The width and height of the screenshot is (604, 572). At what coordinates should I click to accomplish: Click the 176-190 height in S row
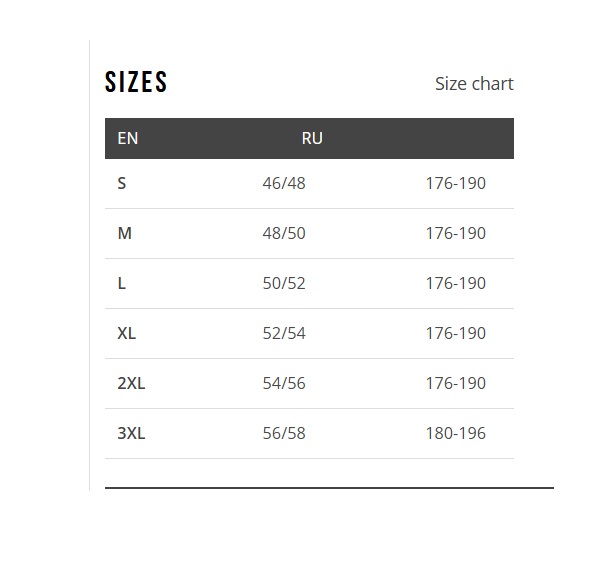coord(456,183)
